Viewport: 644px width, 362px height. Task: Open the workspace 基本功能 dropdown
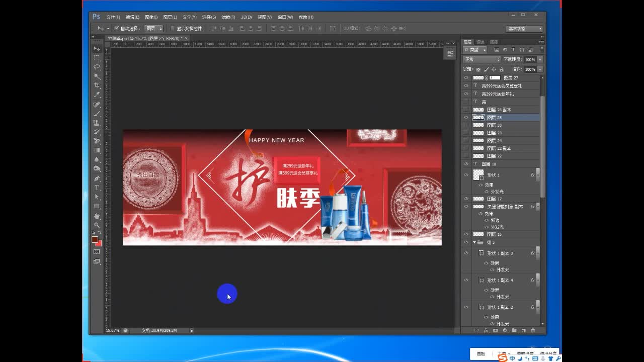pos(524,29)
